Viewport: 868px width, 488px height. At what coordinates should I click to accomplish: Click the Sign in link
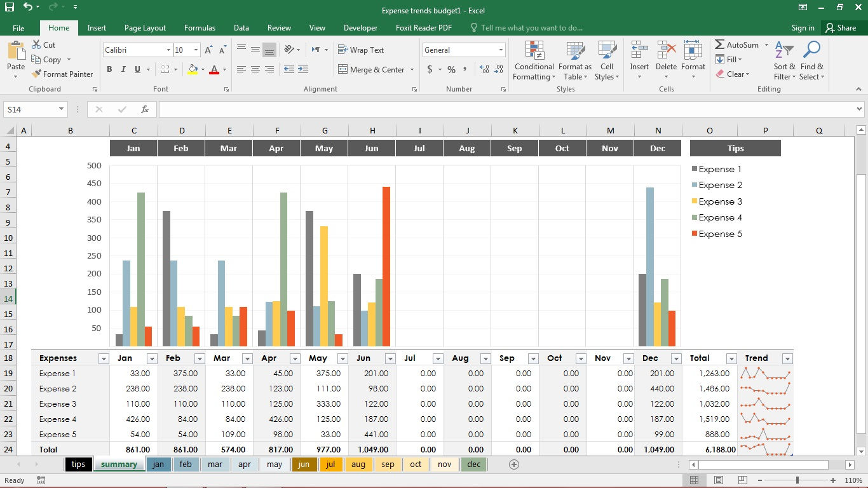click(803, 27)
